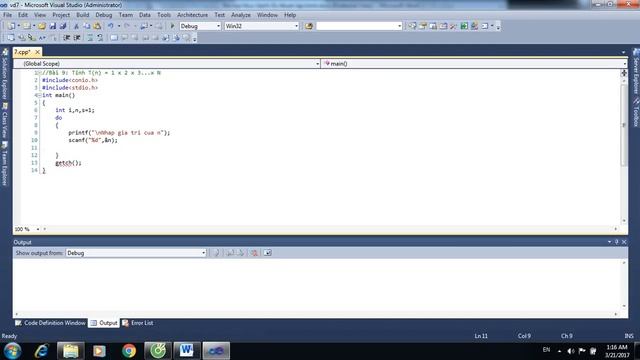Collapse the main function on line 4
Screen dimensions: 640x360
click(x=39, y=95)
